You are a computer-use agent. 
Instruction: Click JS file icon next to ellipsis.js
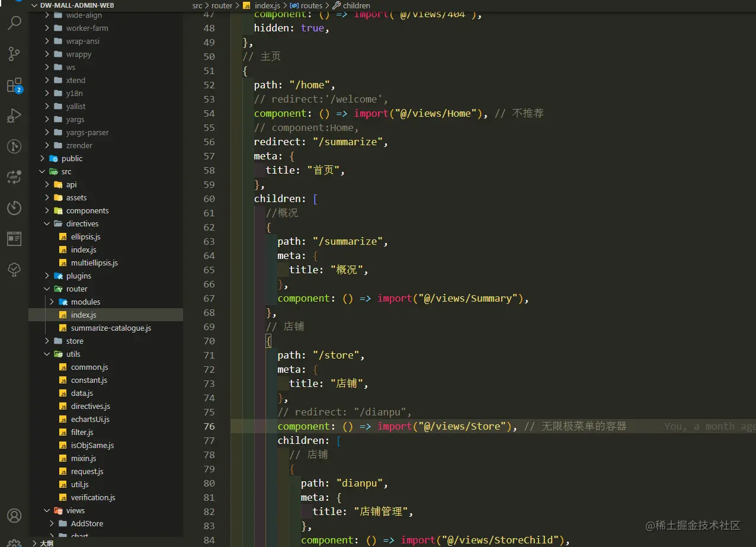63,236
